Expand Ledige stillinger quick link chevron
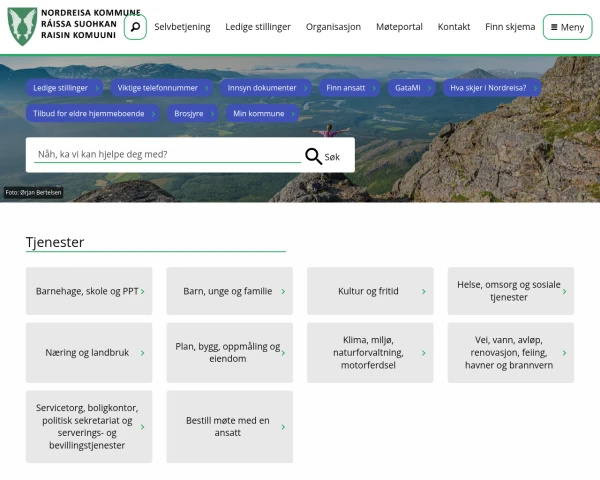This screenshot has width=600, height=480. 96,88
